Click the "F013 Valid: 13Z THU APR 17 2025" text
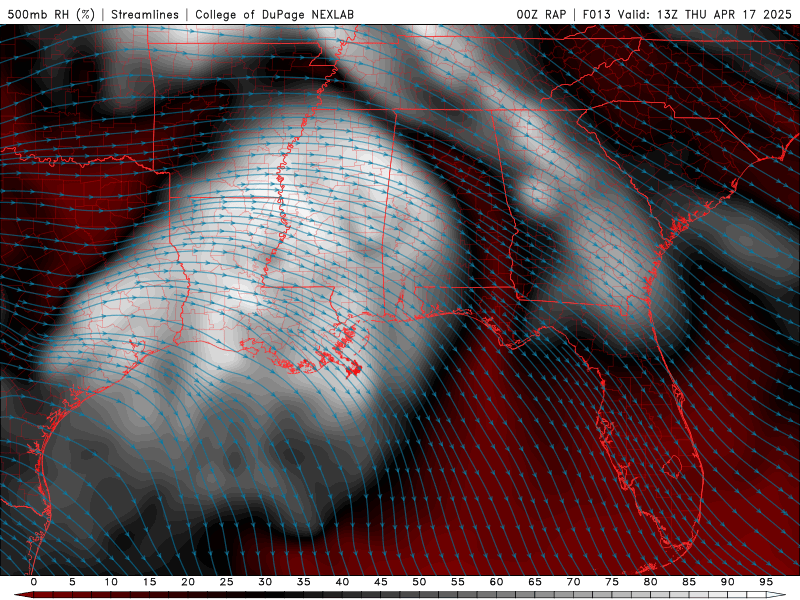The width and height of the screenshot is (800, 600). 687,14
